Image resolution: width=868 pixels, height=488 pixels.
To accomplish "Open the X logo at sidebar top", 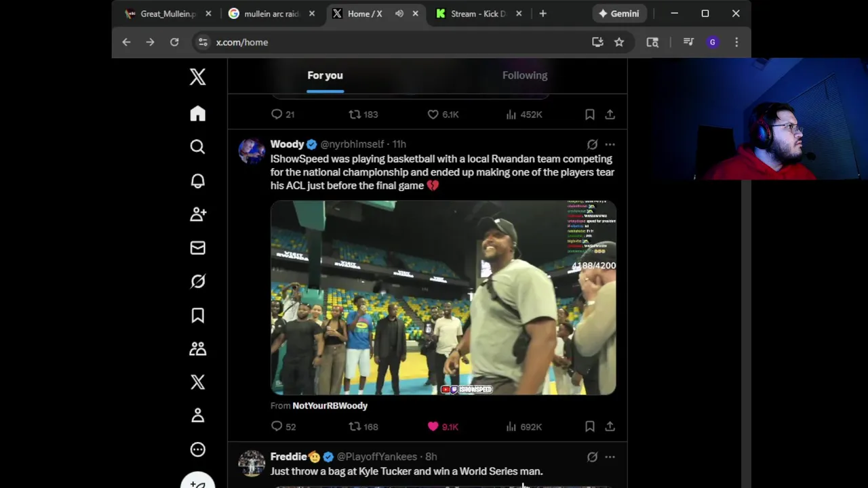I will [197, 77].
